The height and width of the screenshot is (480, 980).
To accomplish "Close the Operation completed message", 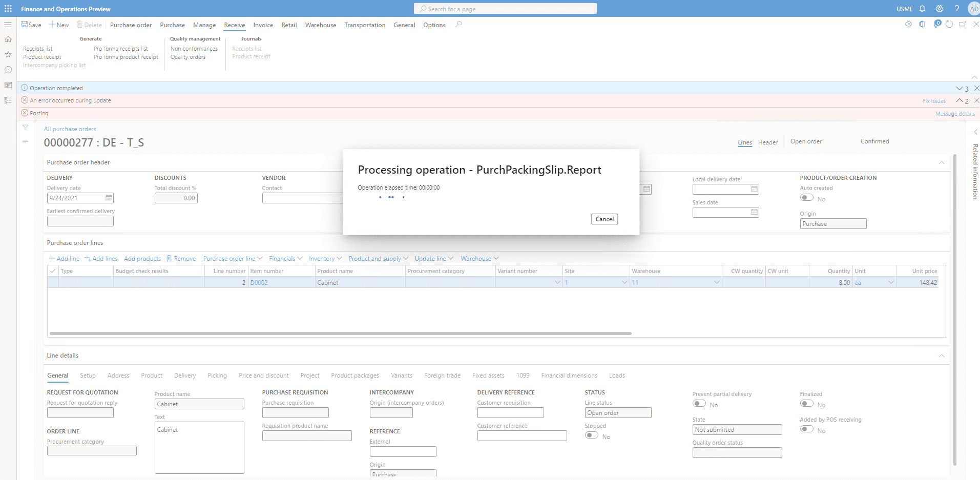I will pyautogui.click(x=976, y=88).
